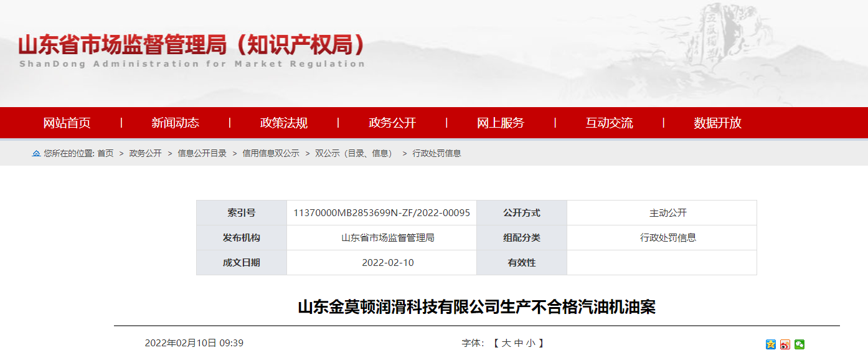Open the 政策法规 menu
Image resolution: width=868 pixels, height=355 pixels.
(x=283, y=123)
